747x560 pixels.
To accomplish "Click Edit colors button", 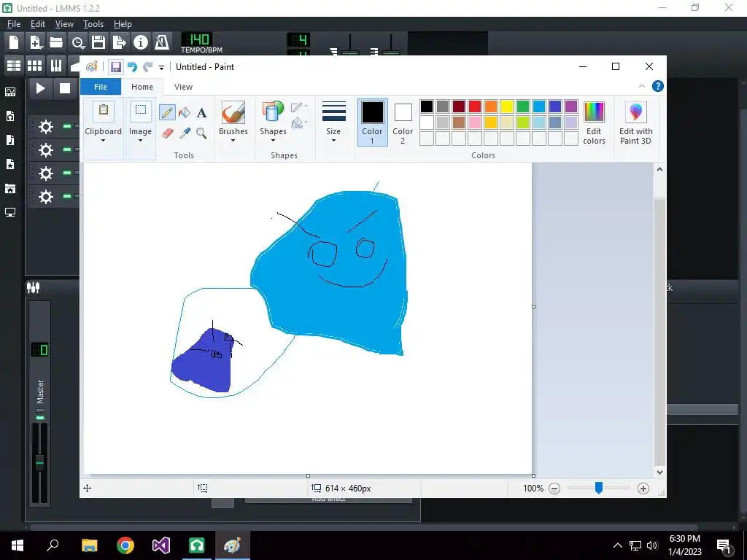I will click(594, 122).
